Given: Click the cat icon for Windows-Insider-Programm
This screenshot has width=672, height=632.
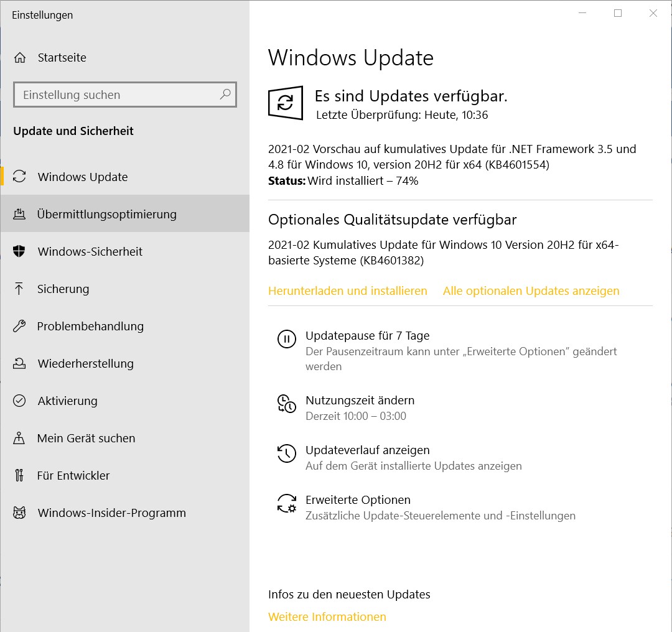Looking at the screenshot, I should tap(19, 513).
